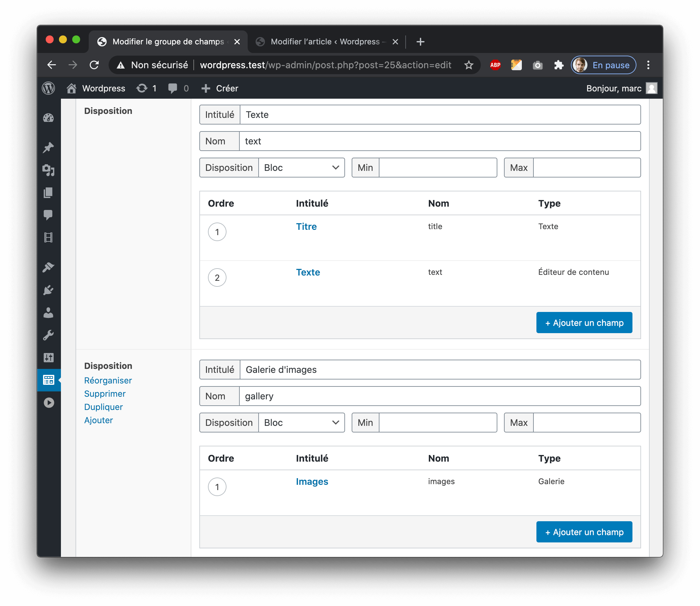Viewport: 700px width, 606px height.
Task: Expand Disposition dropdown for Galerie d'images layout
Action: 301,423
